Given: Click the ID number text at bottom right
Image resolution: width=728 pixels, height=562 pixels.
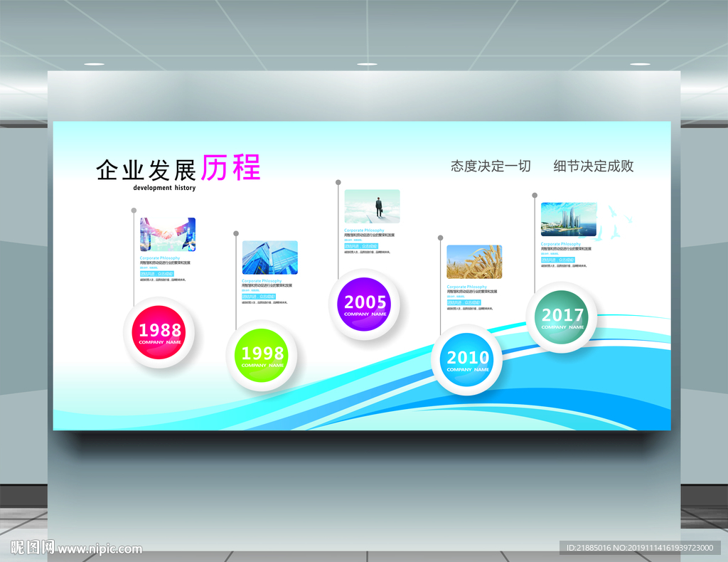Looking at the screenshot, I should click(640, 548).
